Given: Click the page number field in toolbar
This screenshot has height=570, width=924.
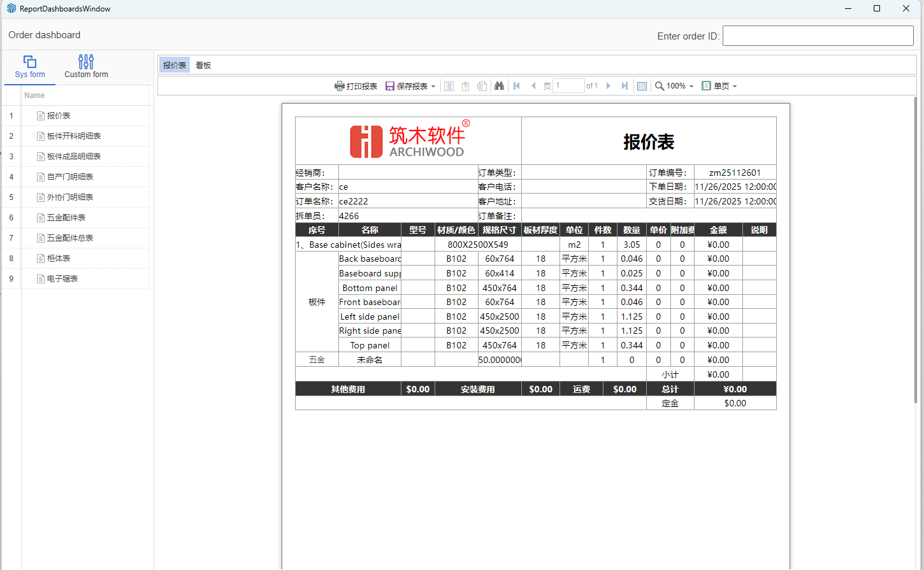Looking at the screenshot, I should (568, 86).
